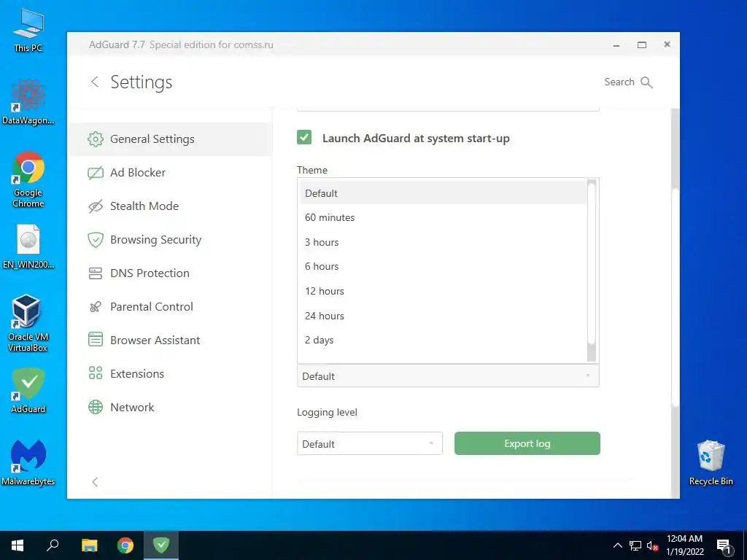Image resolution: width=747 pixels, height=560 pixels.
Task: Choose Default in the open dropdown list
Action: pos(443,192)
